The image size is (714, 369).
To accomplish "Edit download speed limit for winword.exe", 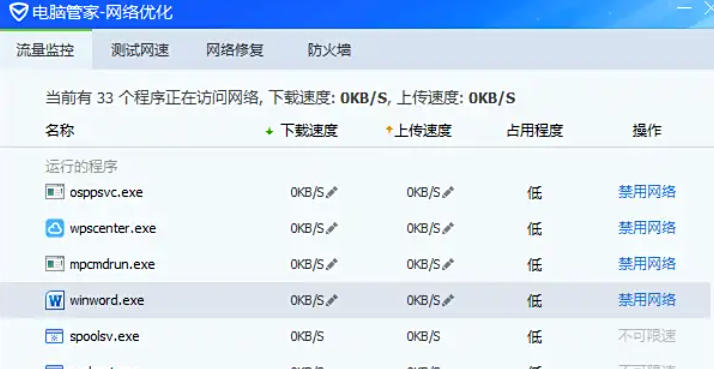I will (x=332, y=300).
